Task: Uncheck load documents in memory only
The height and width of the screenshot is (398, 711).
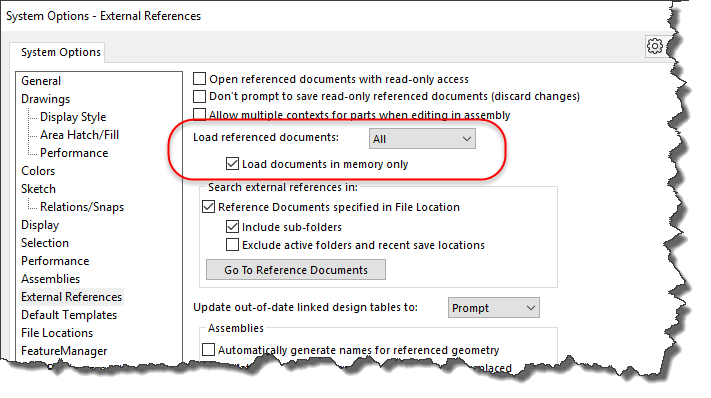Action: (x=232, y=164)
